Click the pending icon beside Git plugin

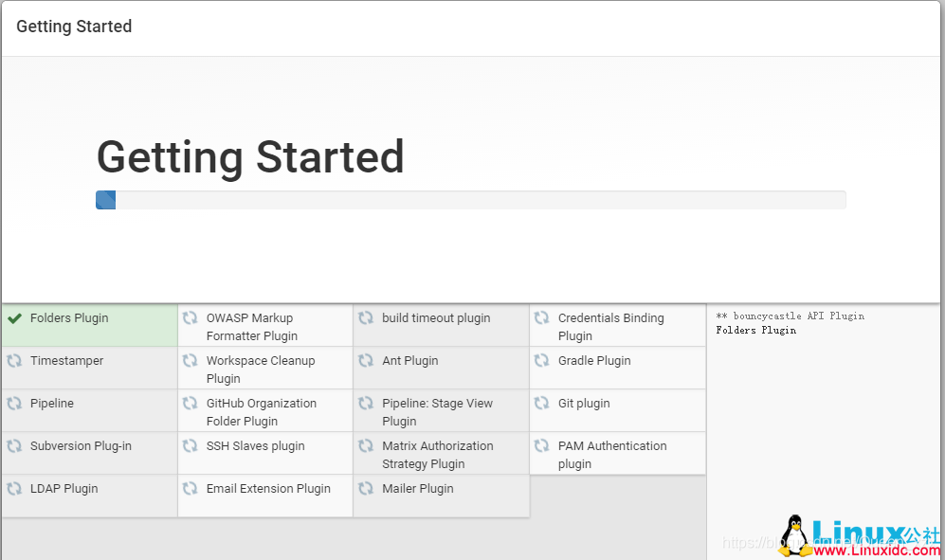pyautogui.click(x=542, y=404)
